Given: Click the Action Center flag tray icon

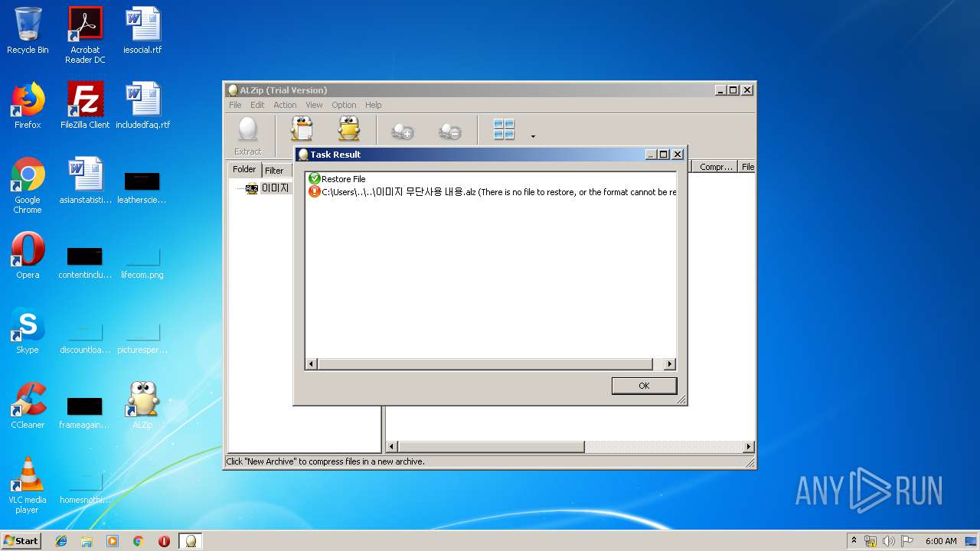Looking at the screenshot, I should (907, 541).
